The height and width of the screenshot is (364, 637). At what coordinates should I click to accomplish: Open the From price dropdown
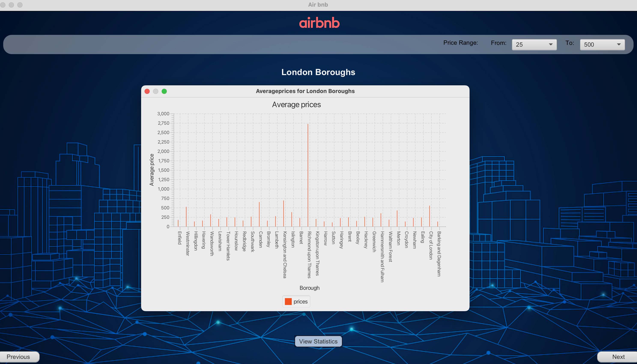(534, 44)
